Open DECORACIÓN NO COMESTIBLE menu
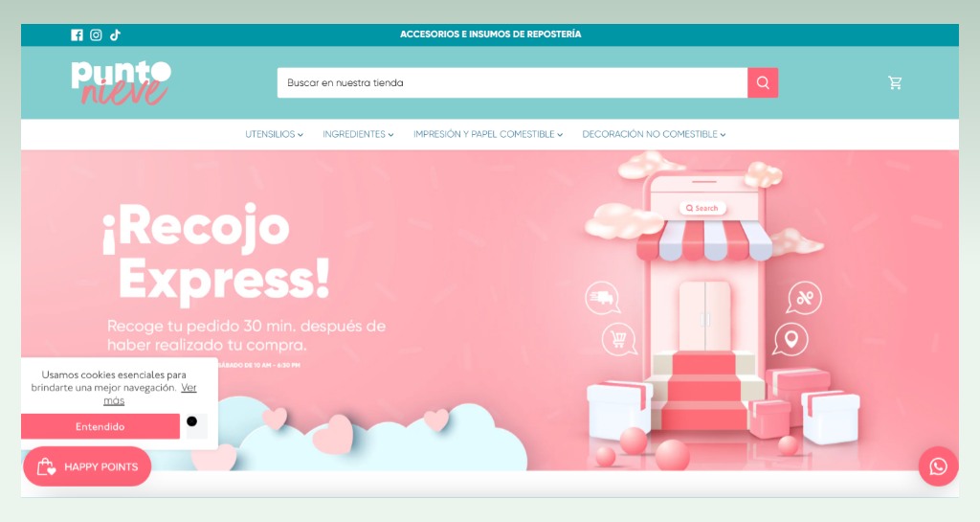The height and width of the screenshot is (522, 980). point(654,134)
